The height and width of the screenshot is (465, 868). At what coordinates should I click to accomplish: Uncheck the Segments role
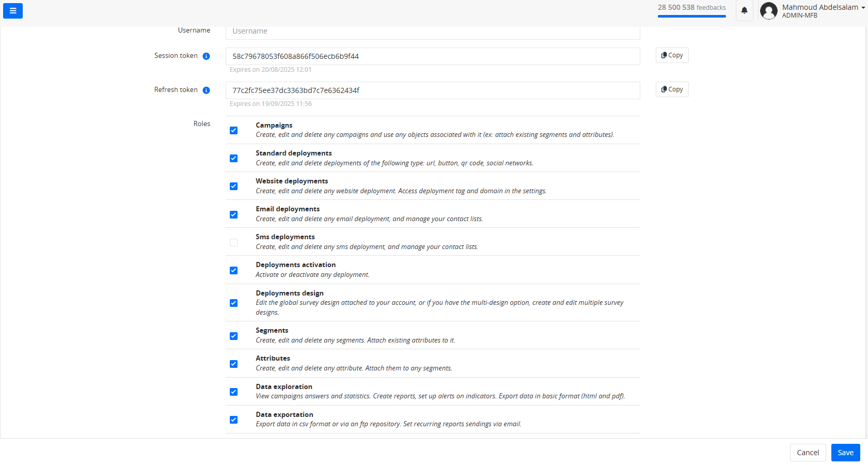pos(234,336)
